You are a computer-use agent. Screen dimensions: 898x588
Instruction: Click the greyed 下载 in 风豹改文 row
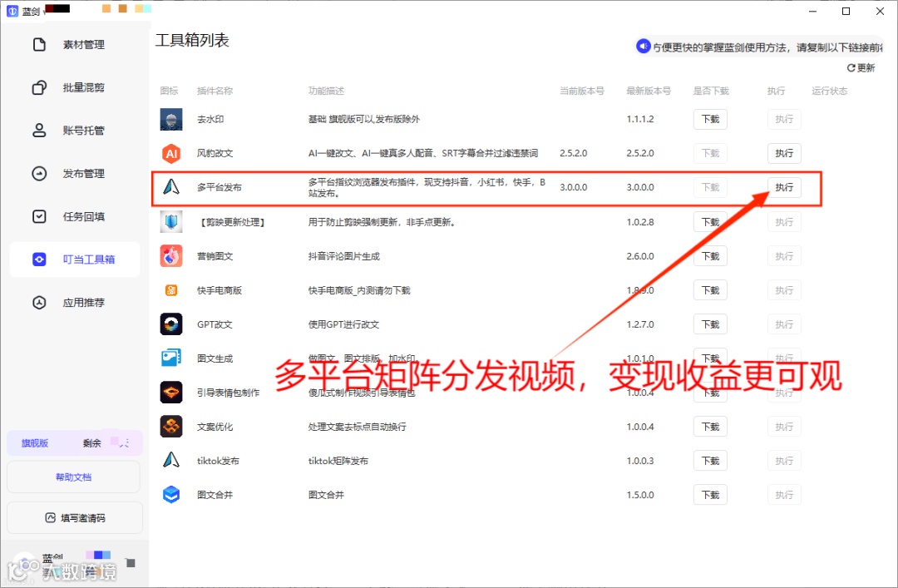tap(710, 153)
